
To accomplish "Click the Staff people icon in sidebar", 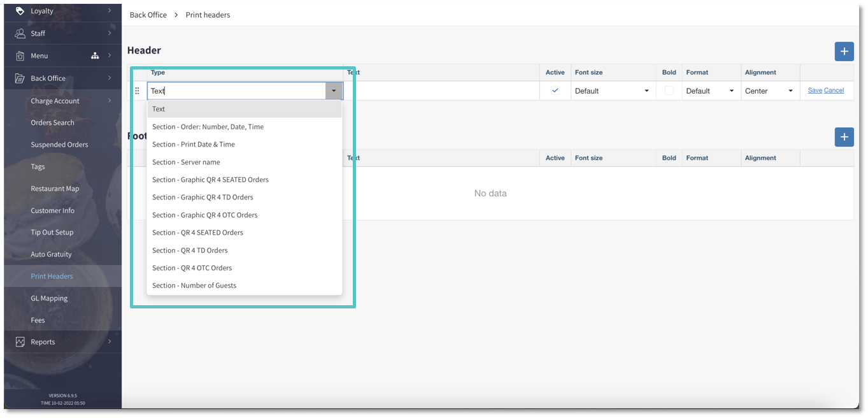I will click(20, 33).
